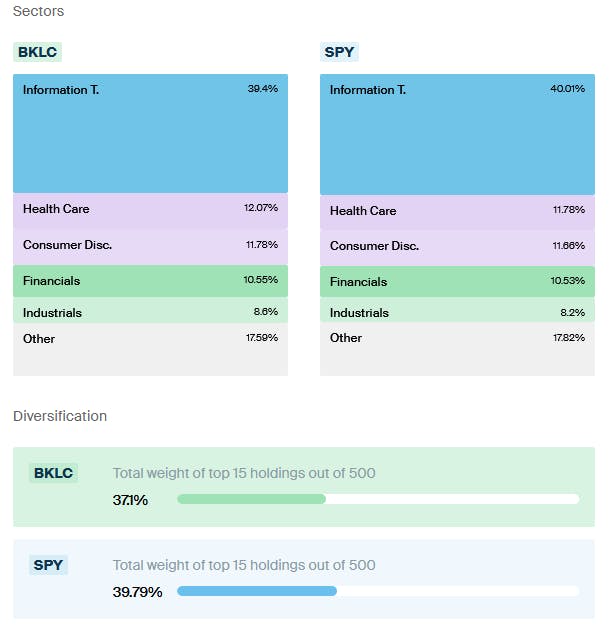Viewport: 610px width, 629px height.
Task: Click the SPY ticker badge above the sectors chart
Action: [339, 52]
